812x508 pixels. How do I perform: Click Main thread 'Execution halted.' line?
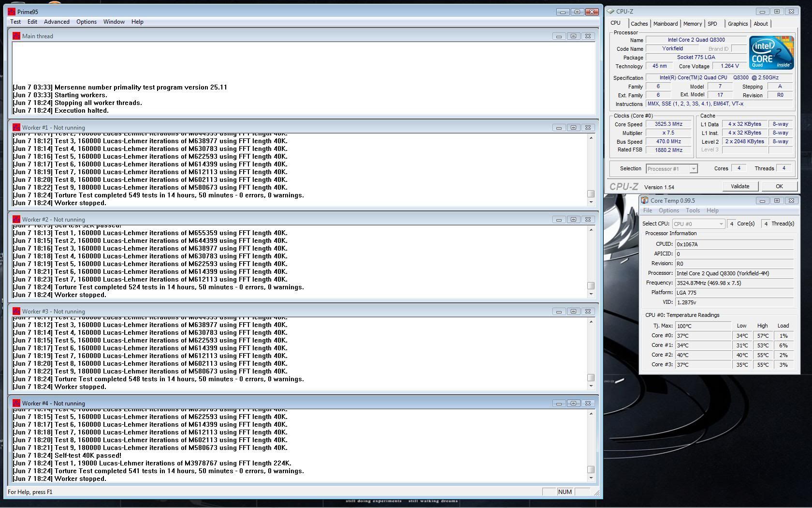coord(60,111)
